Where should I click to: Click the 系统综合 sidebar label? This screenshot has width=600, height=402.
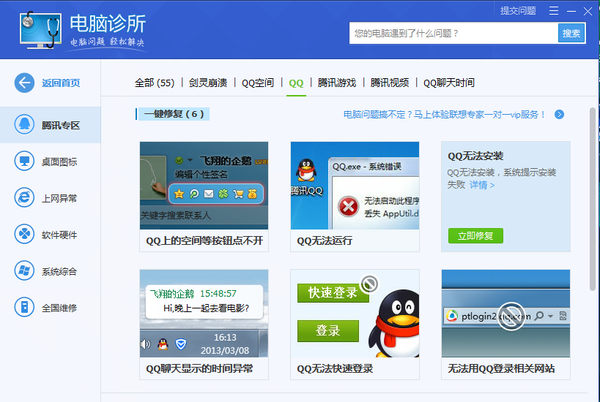point(59,272)
